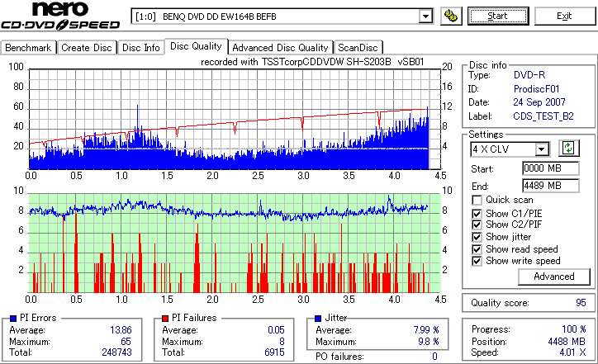Image resolution: width=598 pixels, height=364 pixels.
Task: Toggle the Show C2/PIF checkbox
Action: click(x=477, y=225)
